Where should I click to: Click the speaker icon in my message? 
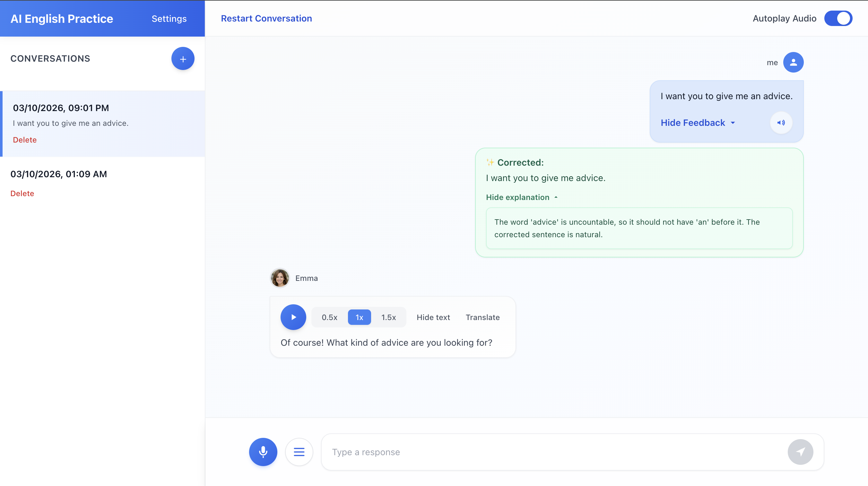click(781, 123)
